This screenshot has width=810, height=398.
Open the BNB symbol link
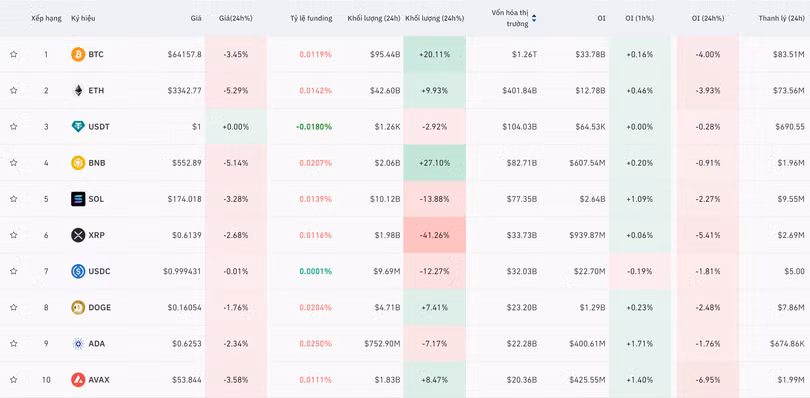coord(97,163)
